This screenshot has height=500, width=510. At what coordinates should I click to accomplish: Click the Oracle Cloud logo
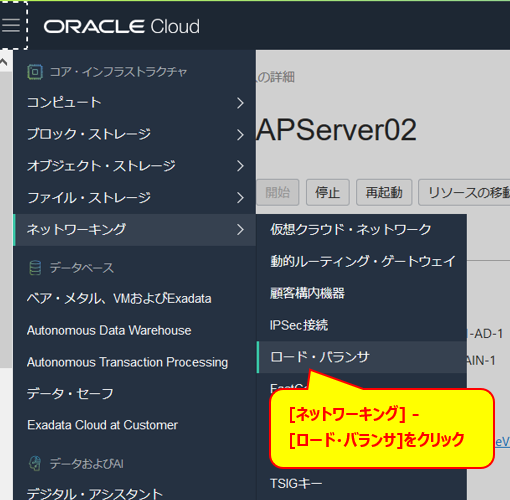[x=122, y=26]
